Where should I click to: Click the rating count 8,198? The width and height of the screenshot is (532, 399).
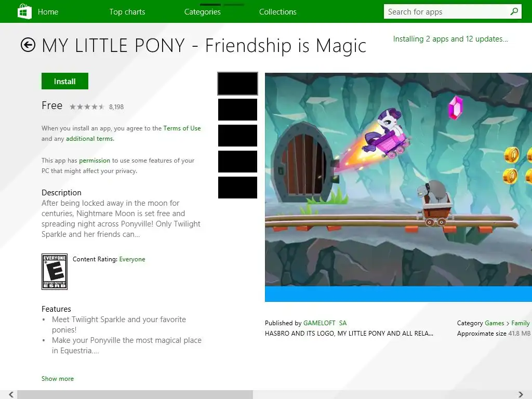116,107
